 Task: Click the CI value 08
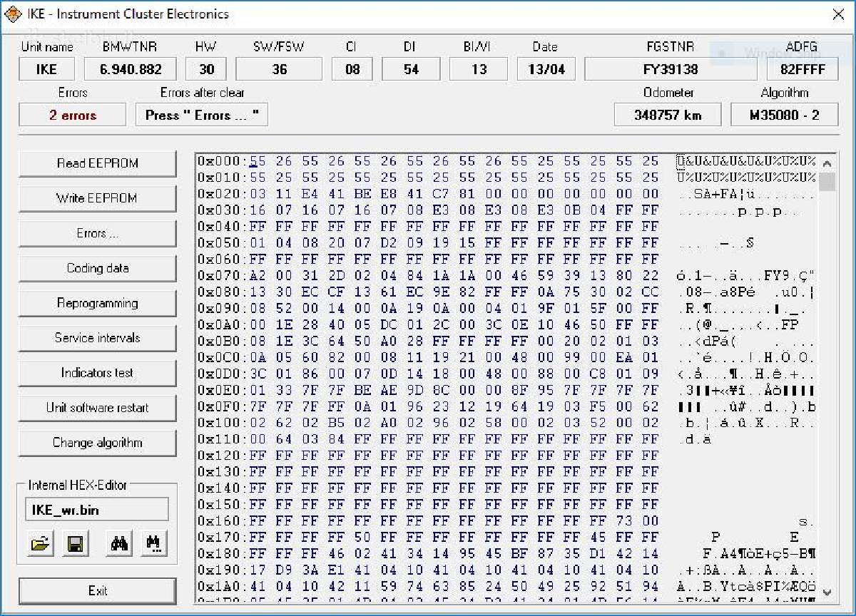[352, 69]
